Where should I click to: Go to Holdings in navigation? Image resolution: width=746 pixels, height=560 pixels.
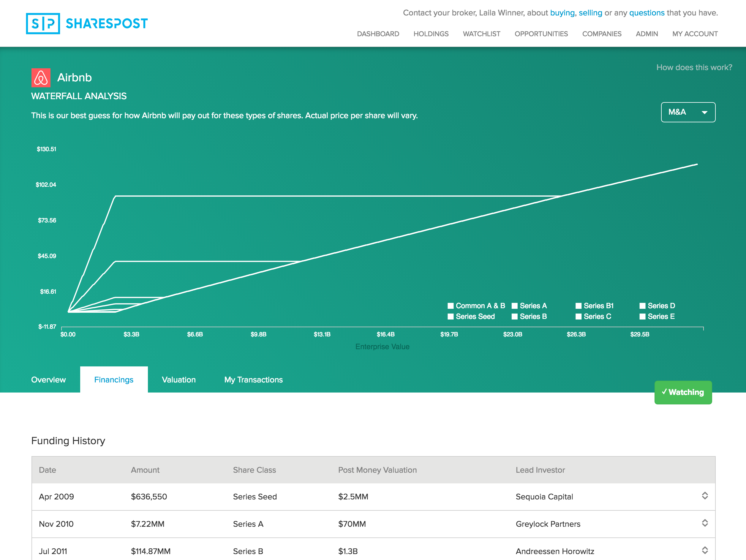[431, 34]
